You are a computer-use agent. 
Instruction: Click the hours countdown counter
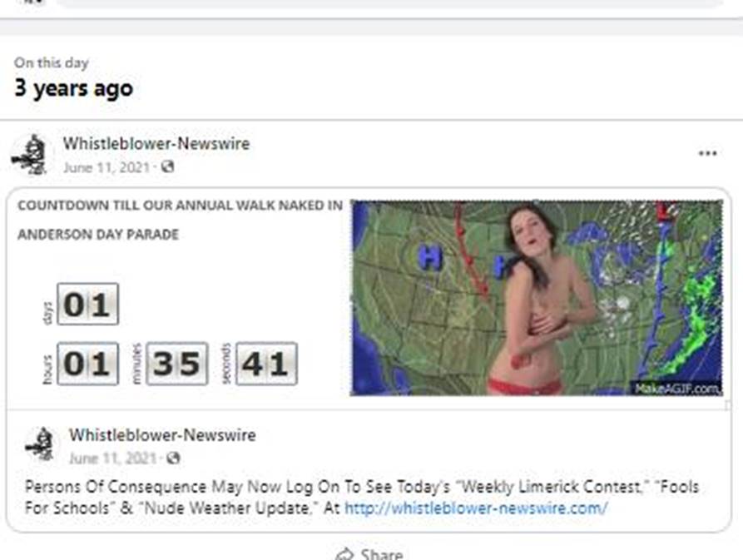coord(87,364)
